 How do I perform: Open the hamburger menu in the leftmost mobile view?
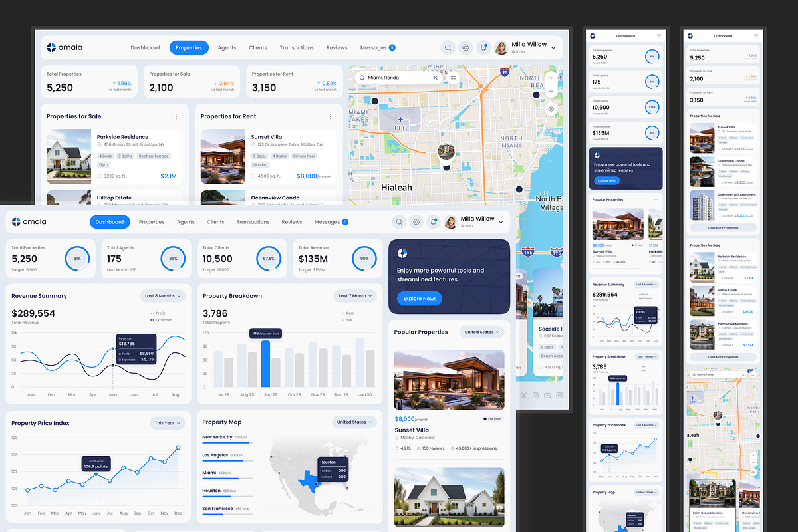tap(659, 35)
